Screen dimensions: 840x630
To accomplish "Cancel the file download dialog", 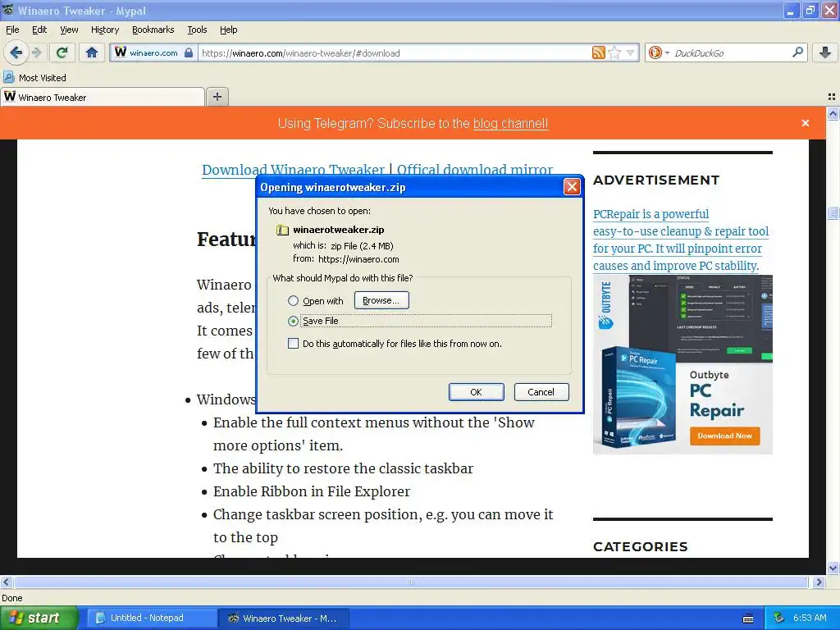I will tap(541, 392).
